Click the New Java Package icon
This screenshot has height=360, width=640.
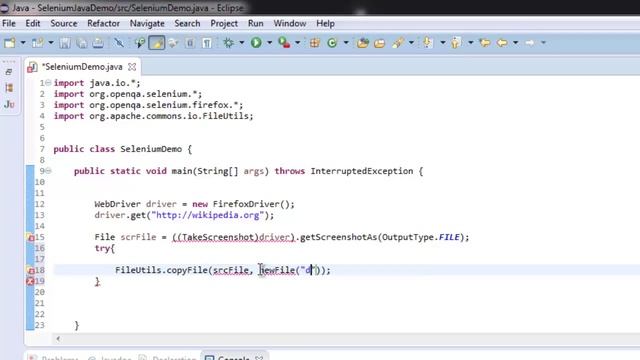pos(314,42)
